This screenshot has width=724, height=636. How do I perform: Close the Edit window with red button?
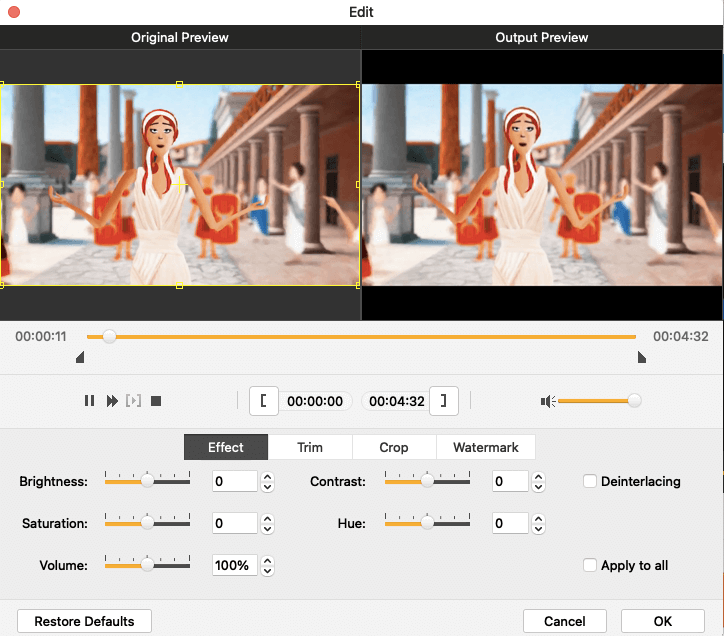(x=14, y=12)
